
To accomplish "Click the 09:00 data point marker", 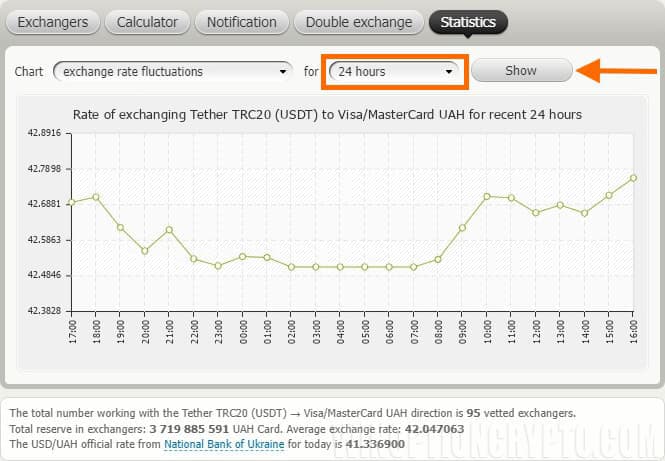I will (462, 228).
